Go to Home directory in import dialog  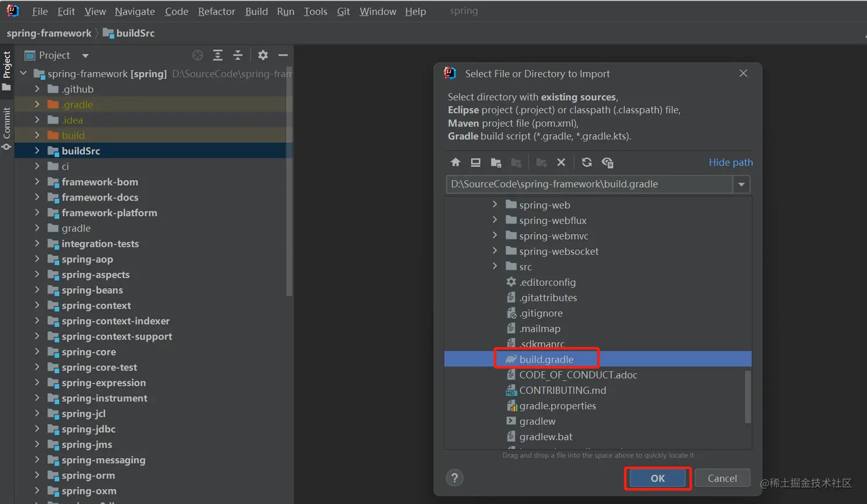455,162
